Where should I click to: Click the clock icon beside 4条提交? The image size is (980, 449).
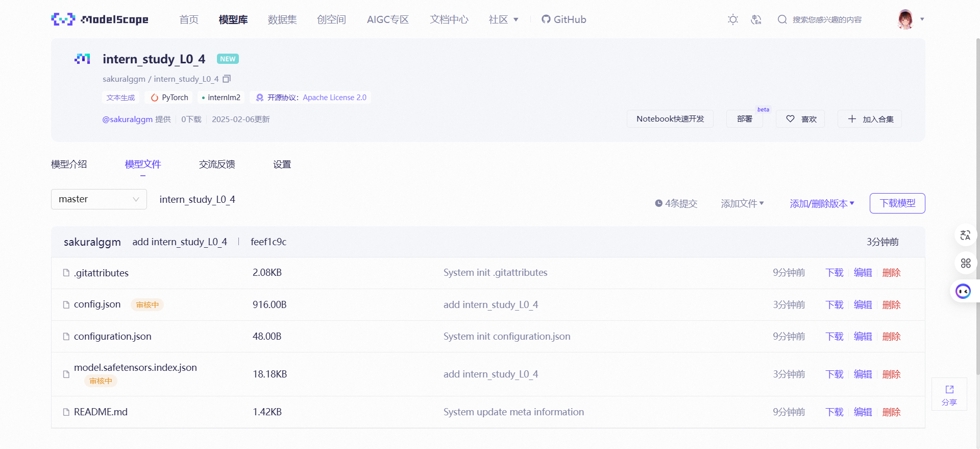658,203
